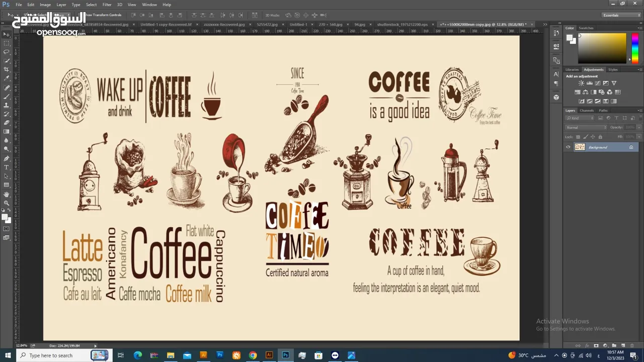Image resolution: width=644 pixels, height=362 pixels.
Task: Toggle lock image pixels
Action: pos(585,137)
